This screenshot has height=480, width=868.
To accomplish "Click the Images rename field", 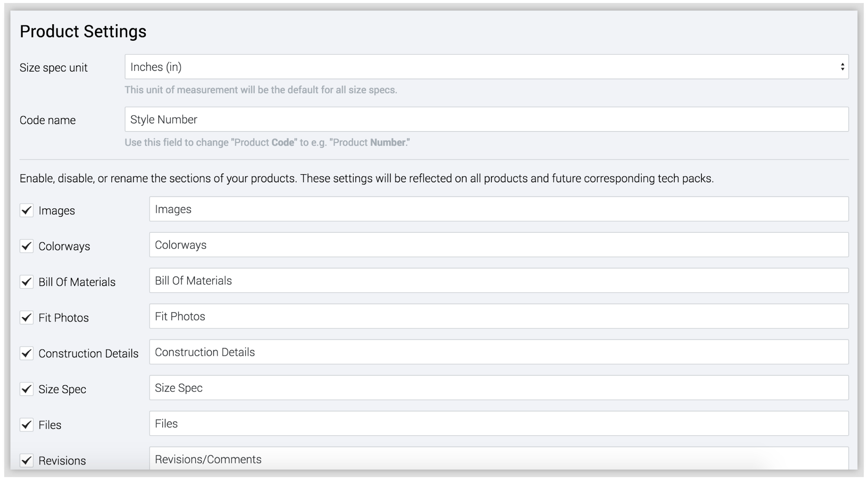I will click(499, 209).
